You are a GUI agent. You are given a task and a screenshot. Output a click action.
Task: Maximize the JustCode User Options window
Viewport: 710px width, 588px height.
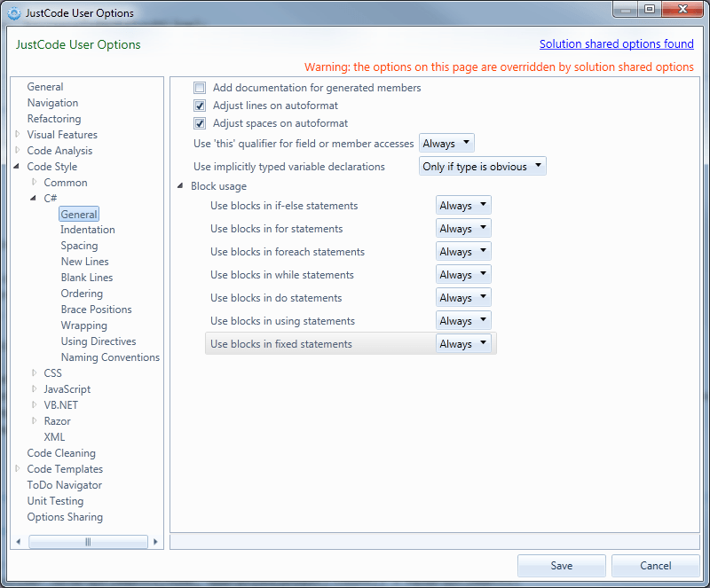click(x=650, y=9)
